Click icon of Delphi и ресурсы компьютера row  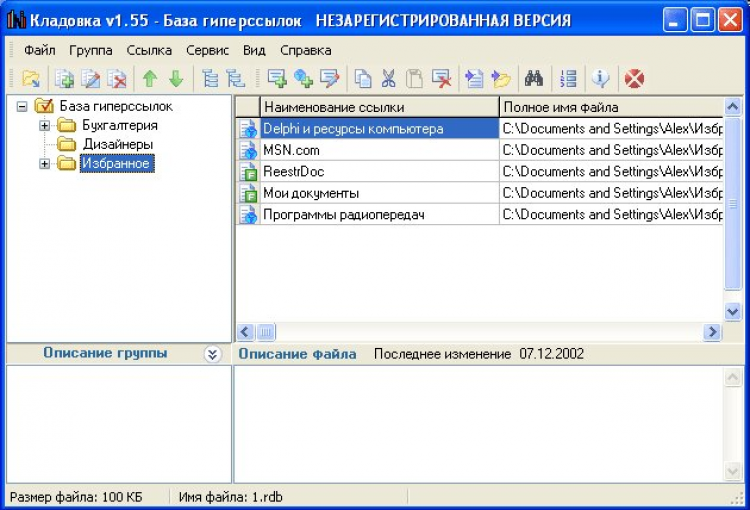(248, 129)
